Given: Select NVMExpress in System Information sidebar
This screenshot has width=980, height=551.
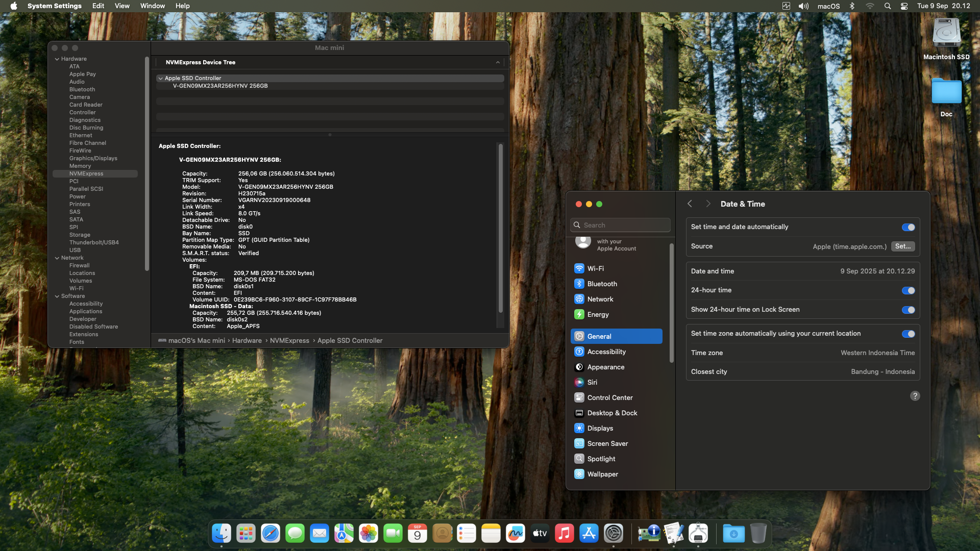Looking at the screenshot, I should 95,174.
